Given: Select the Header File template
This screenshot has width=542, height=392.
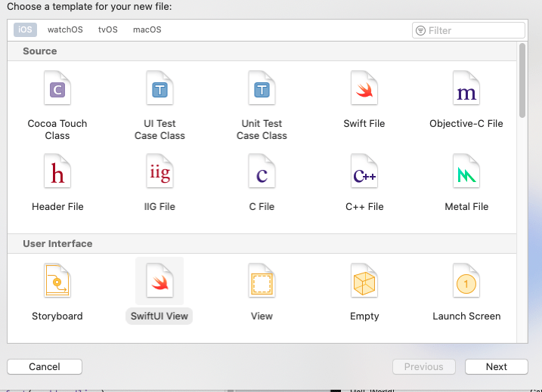Looking at the screenshot, I should [57, 175].
